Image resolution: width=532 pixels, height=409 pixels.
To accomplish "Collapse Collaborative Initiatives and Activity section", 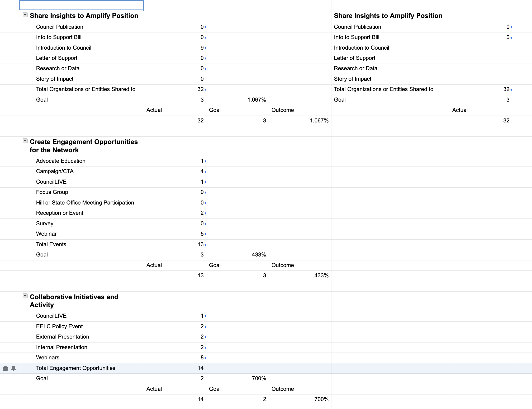I will pos(25,296).
